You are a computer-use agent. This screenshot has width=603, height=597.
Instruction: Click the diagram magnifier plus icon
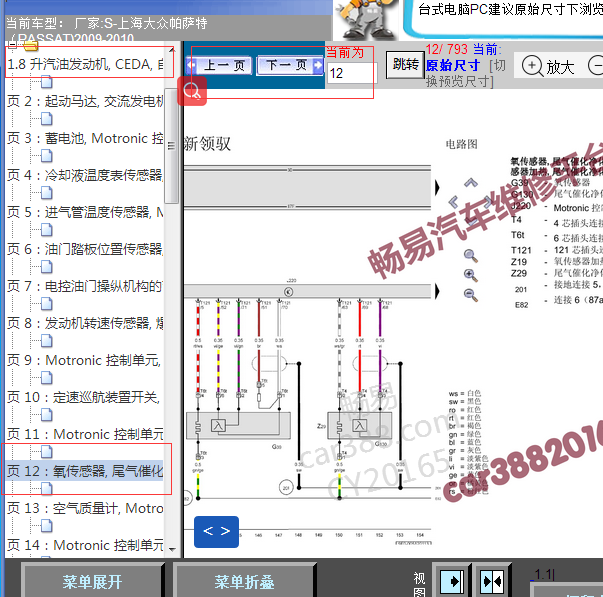(x=471, y=275)
